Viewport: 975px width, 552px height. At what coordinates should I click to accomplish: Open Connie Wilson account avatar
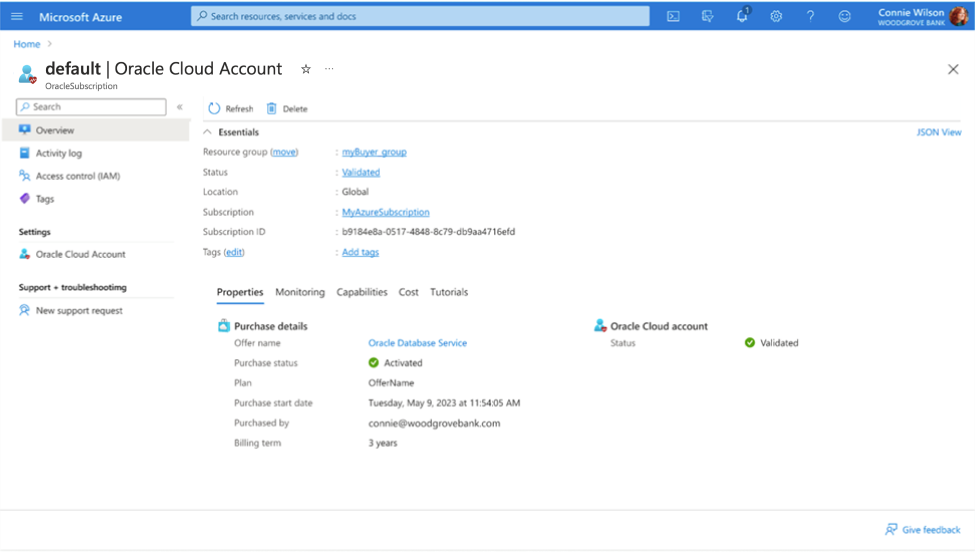click(959, 16)
